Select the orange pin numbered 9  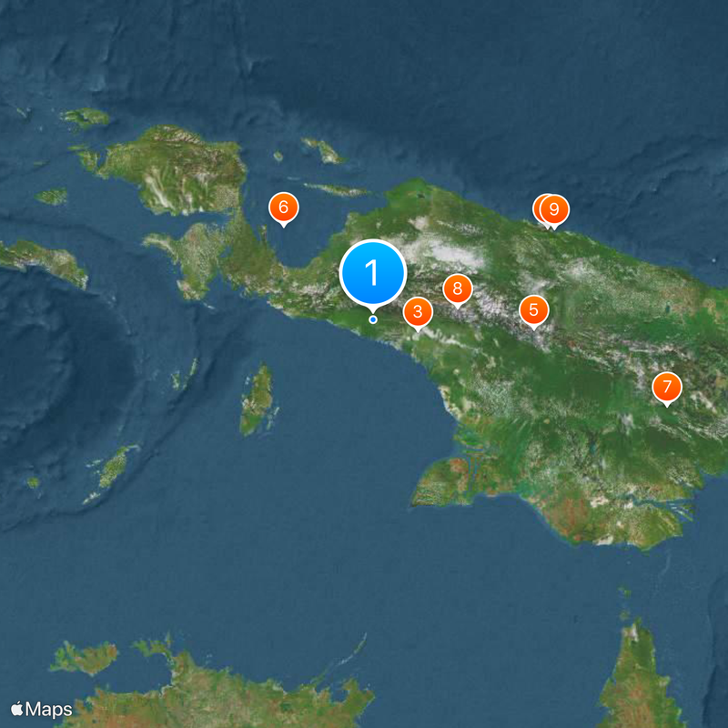click(554, 209)
